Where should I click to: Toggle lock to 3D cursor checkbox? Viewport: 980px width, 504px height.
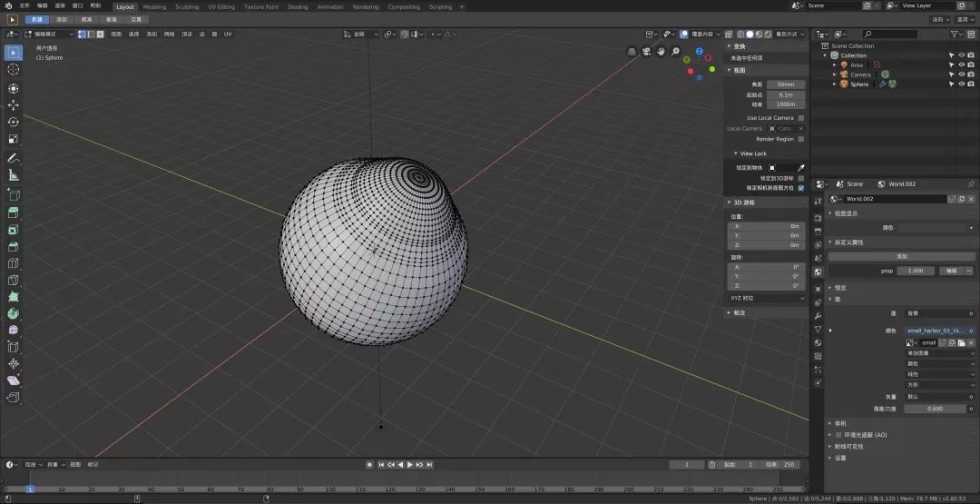[801, 178]
